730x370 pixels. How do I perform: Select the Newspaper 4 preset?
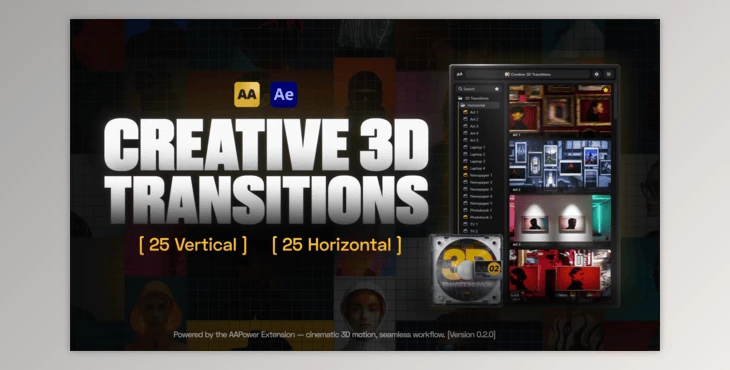click(477, 196)
